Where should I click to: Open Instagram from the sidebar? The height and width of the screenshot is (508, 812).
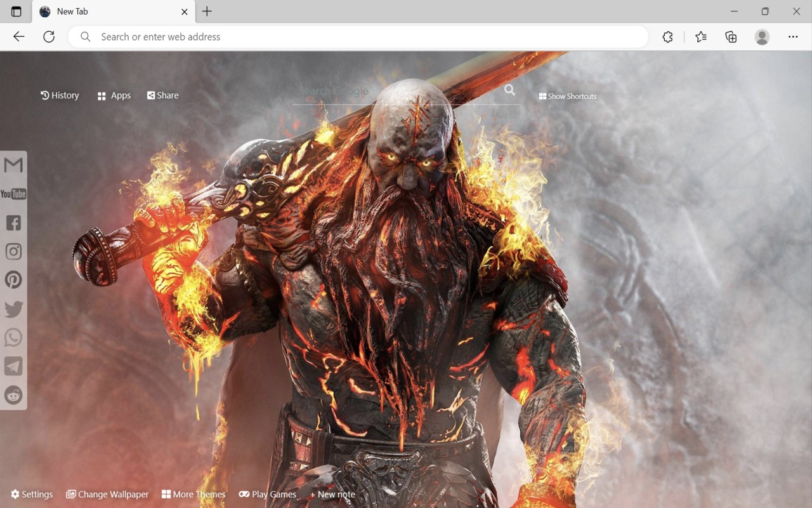pos(13,251)
